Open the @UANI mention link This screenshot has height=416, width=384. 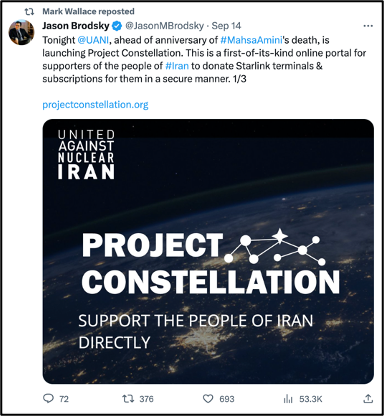click(93, 40)
